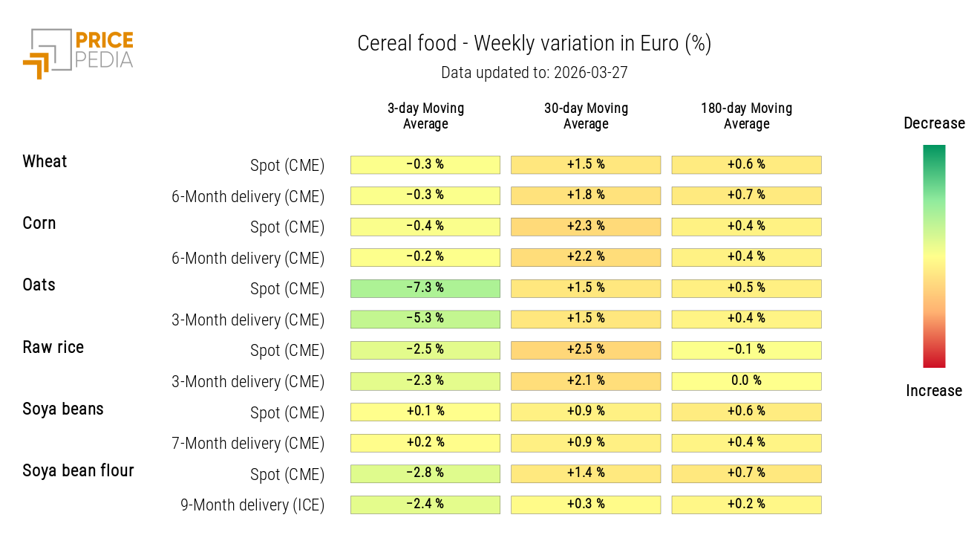Click the Oats 3-Month delivery -5.3 % cell
Image resolution: width=980 pixels, height=535 pixels.
coord(425,319)
